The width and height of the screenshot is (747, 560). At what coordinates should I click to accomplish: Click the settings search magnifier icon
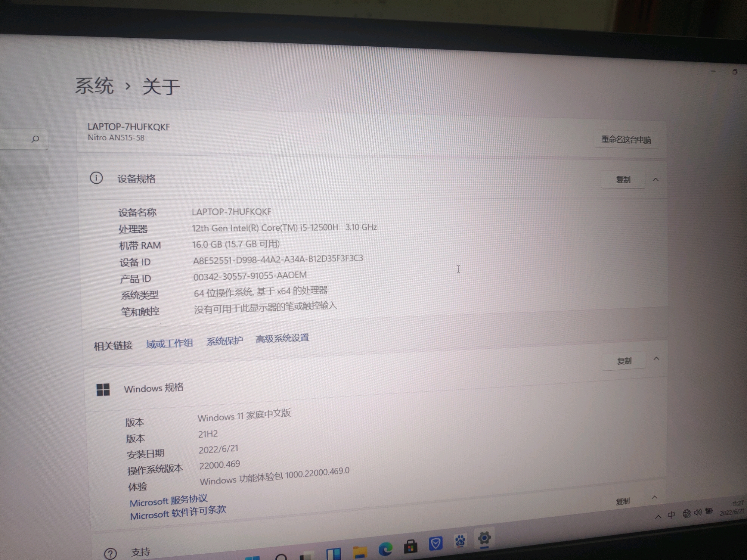[x=35, y=139]
